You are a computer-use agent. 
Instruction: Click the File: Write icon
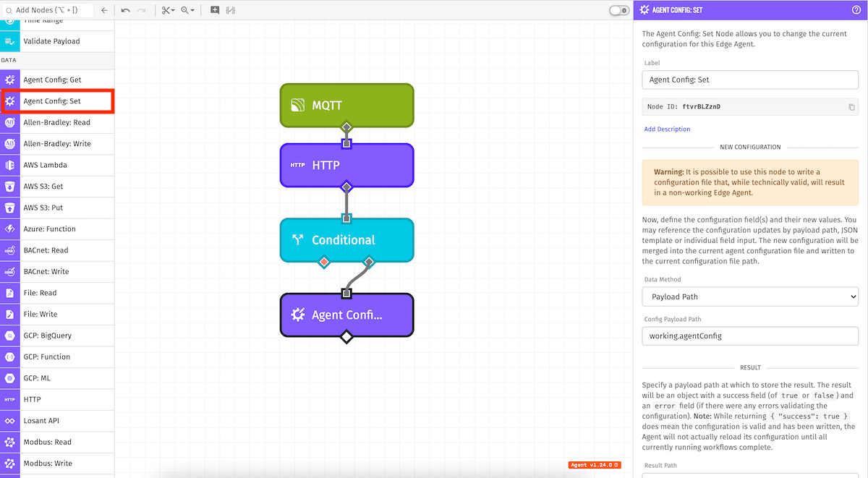click(9, 315)
